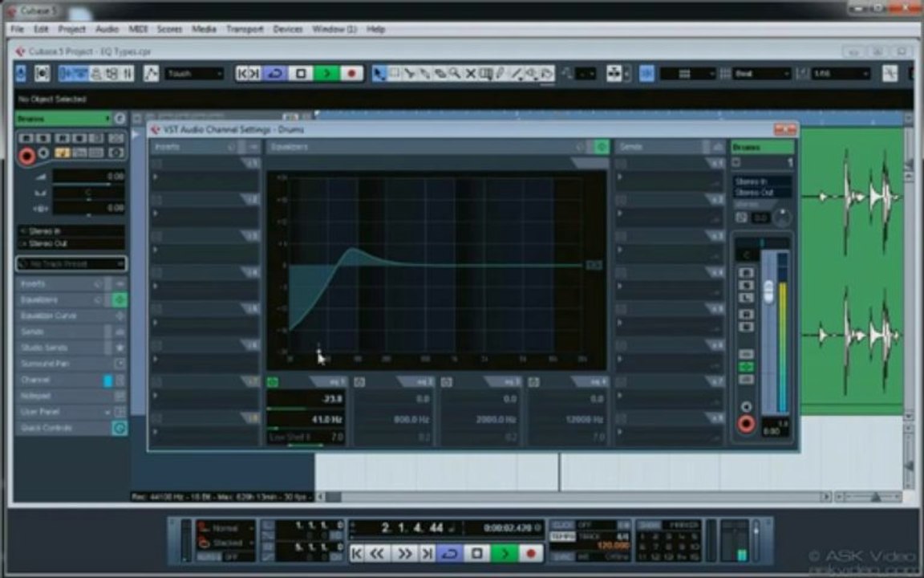This screenshot has height=578, width=924.
Task: Open File menu
Action: coord(17,29)
